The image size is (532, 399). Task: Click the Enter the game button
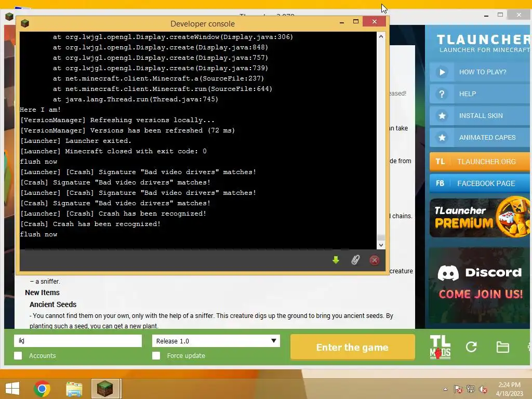point(353,347)
